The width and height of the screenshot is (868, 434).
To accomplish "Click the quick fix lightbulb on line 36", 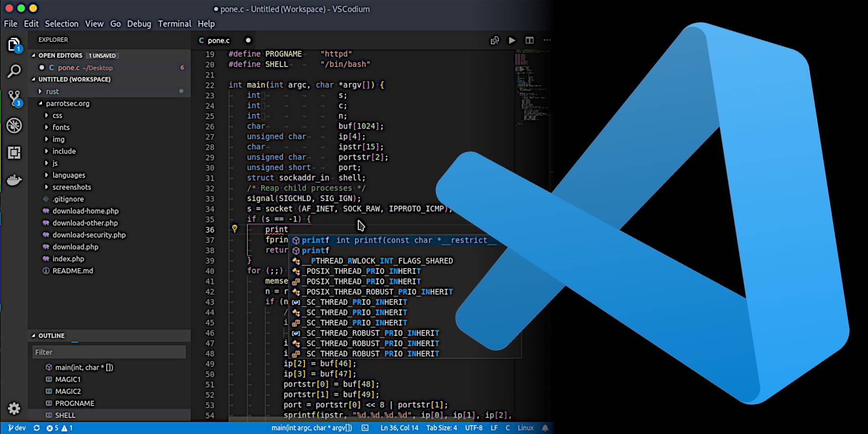I will [235, 229].
